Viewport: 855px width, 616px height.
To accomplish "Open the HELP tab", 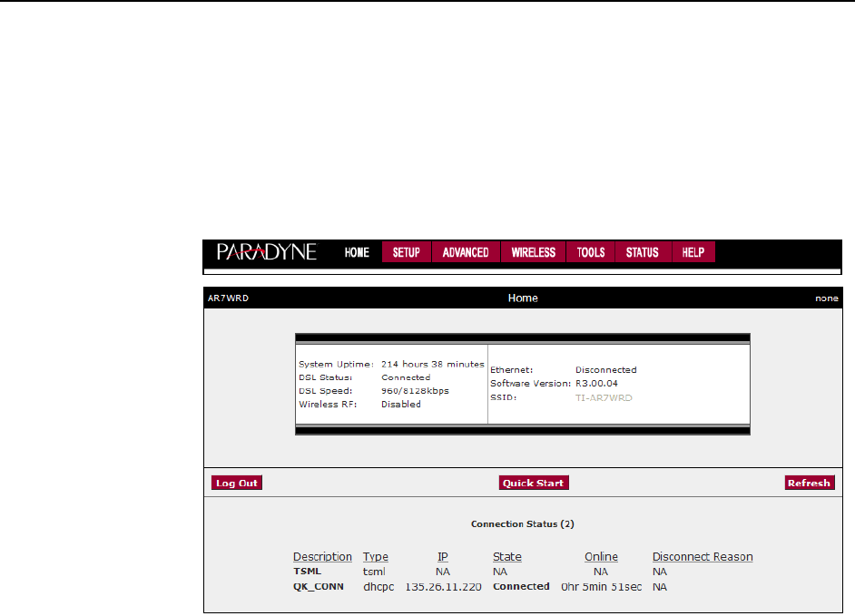I will click(x=693, y=252).
